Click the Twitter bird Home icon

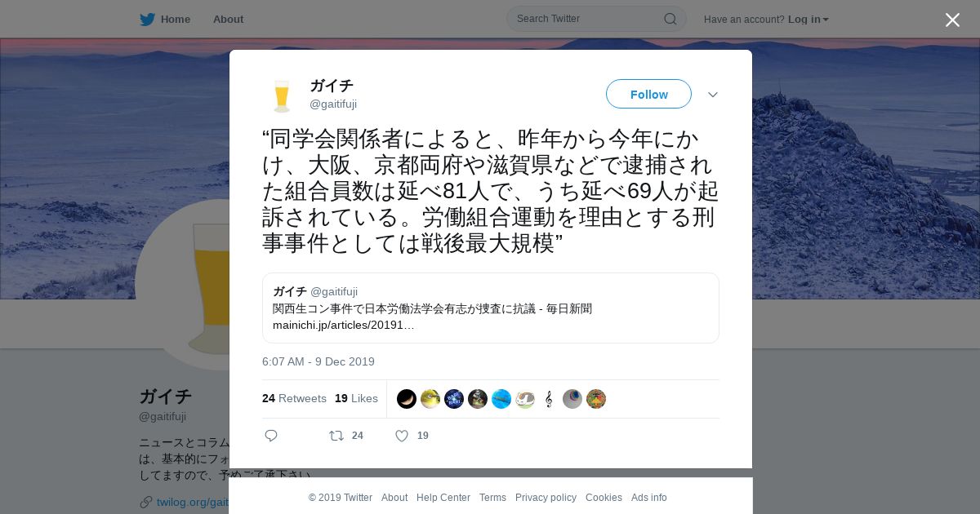coord(147,19)
